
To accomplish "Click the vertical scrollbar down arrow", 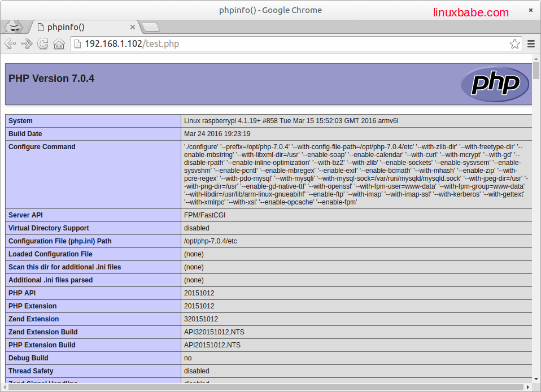I will [536, 379].
